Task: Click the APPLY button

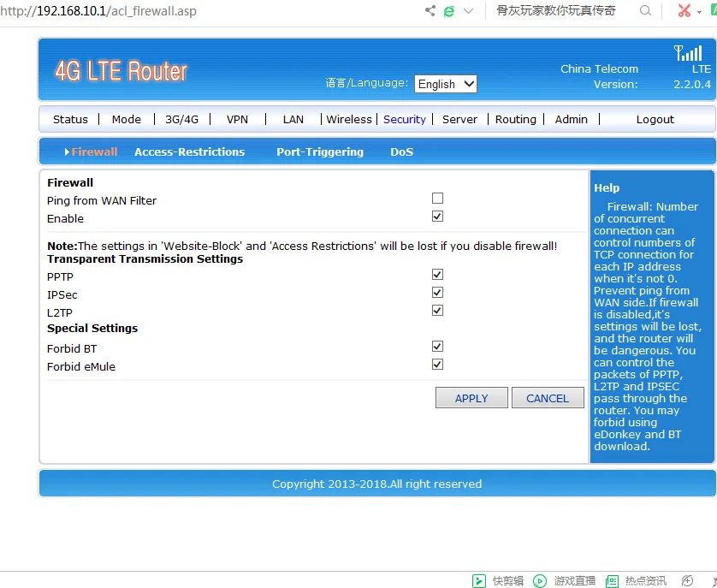Action: (x=471, y=397)
